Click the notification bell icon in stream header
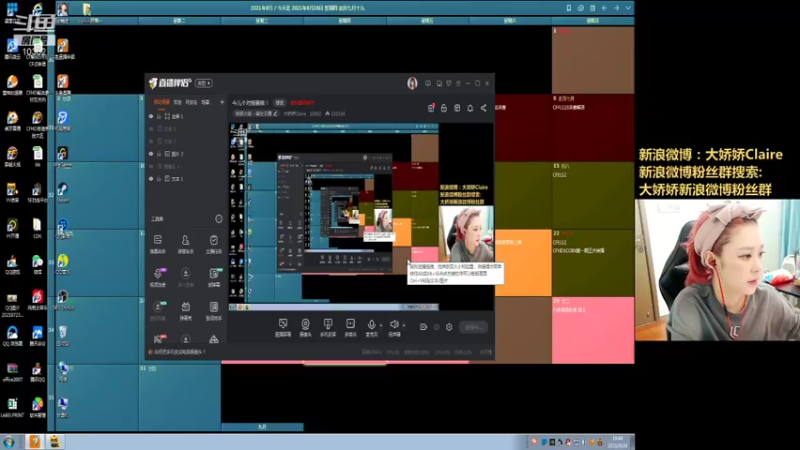Viewport: 800px width, 450px height. click(x=470, y=108)
